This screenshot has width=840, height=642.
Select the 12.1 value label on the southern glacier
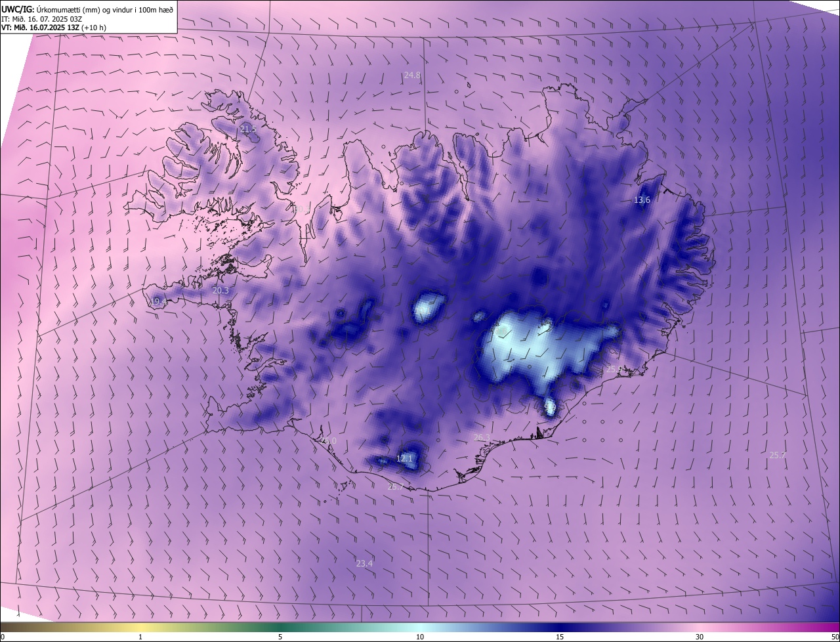pos(404,458)
